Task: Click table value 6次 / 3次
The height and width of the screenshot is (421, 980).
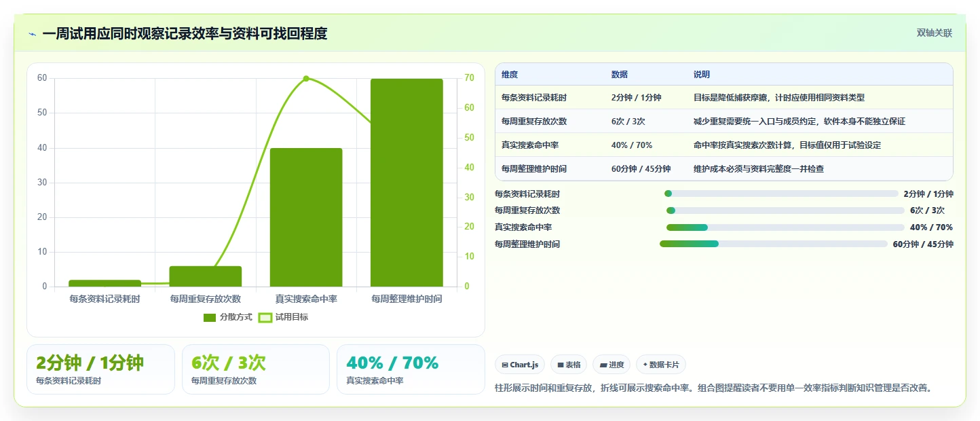Action: 628,122
